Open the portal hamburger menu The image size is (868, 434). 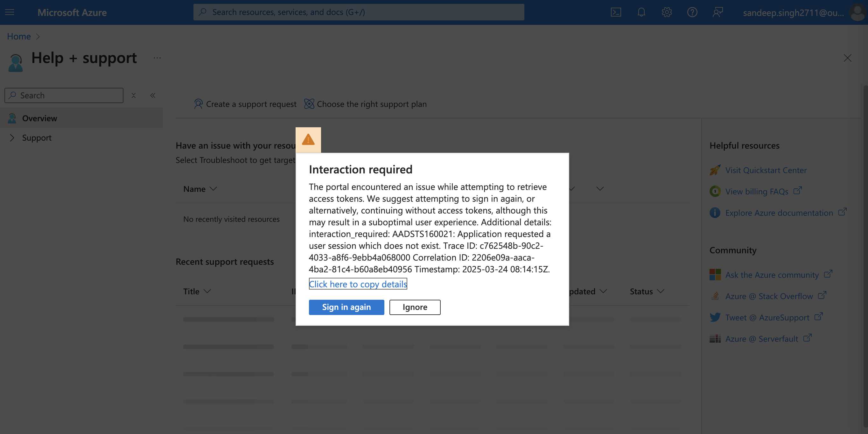pyautogui.click(x=10, y=12)
